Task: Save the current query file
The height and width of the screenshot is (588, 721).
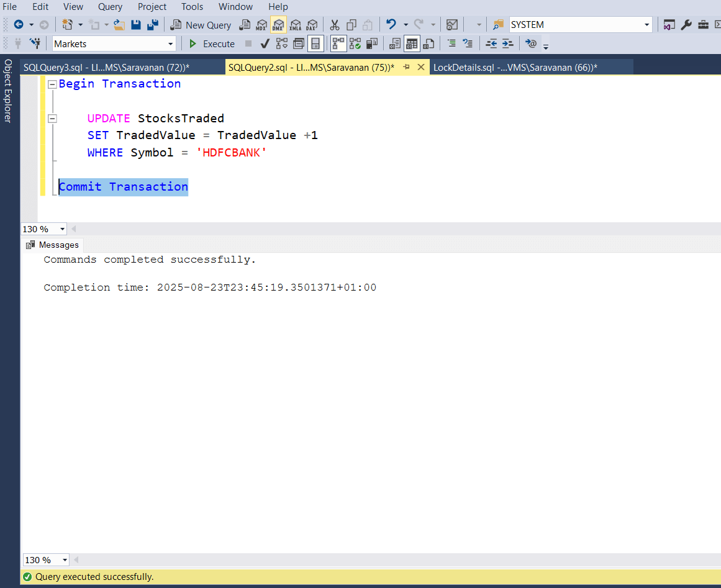Action: 135,25
